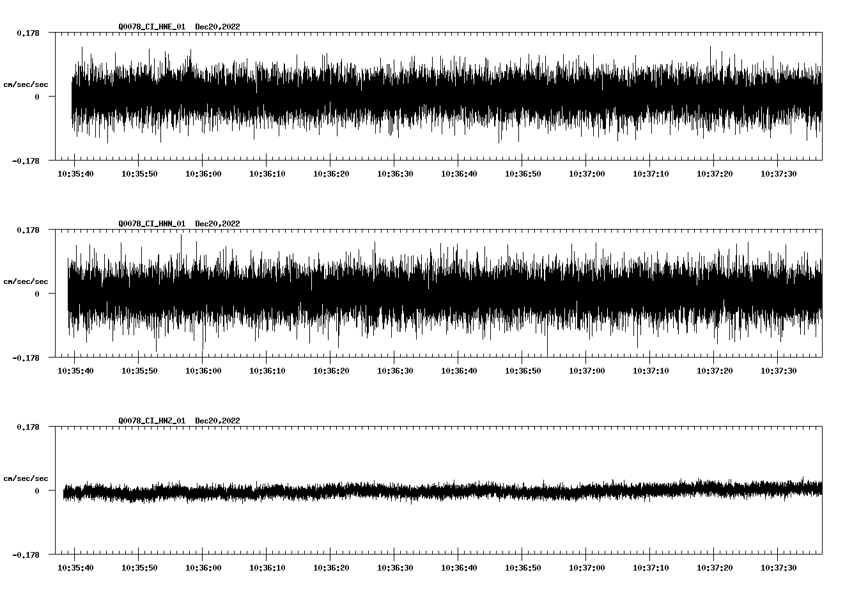Click 10:36:50 time label under HNE plot

coord(523,174)
